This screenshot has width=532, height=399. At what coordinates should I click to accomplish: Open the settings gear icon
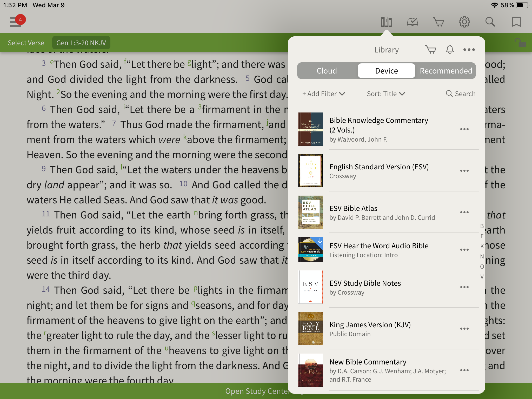tap(464, 22)
